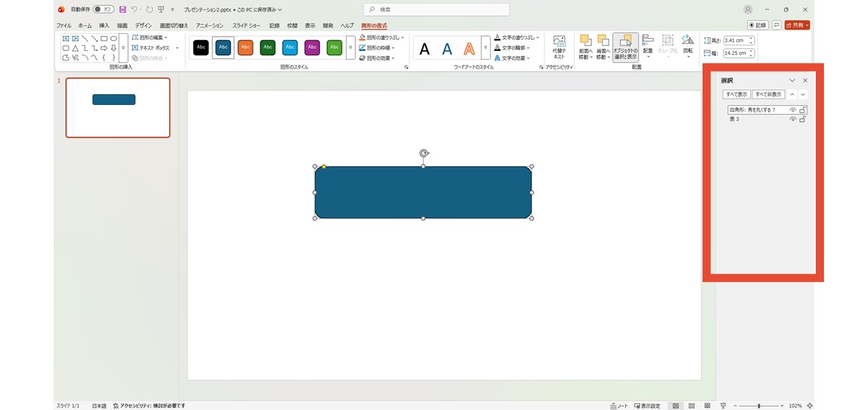Image resolution: width=868 pixels, height=410 pixels.
Task: Select the rotation handle above the shape
Action: point(424,153)
